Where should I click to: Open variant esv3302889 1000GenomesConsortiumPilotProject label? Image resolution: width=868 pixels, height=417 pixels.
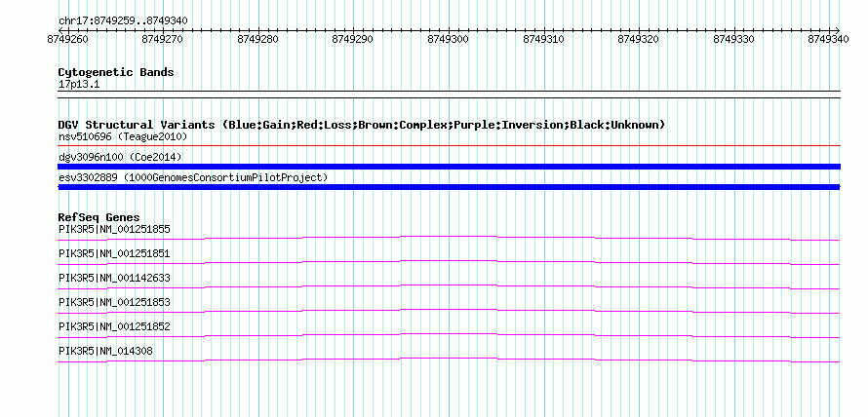point(193,177)
